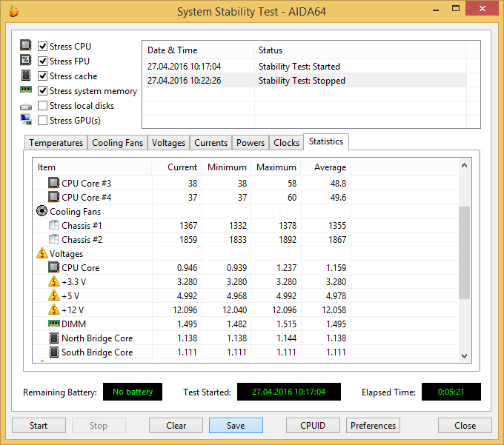Click the monitor icon beside Stress GPU(s)

(26, 119)
